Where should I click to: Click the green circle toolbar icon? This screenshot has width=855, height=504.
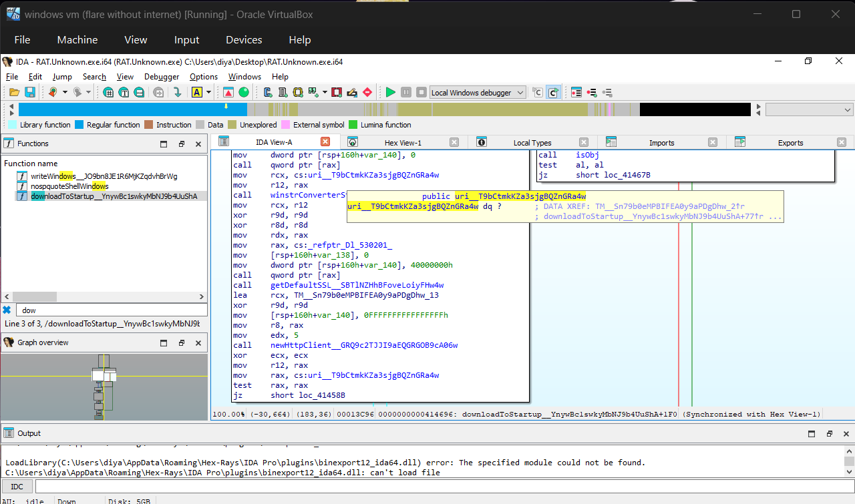click(x=244, y=92)
